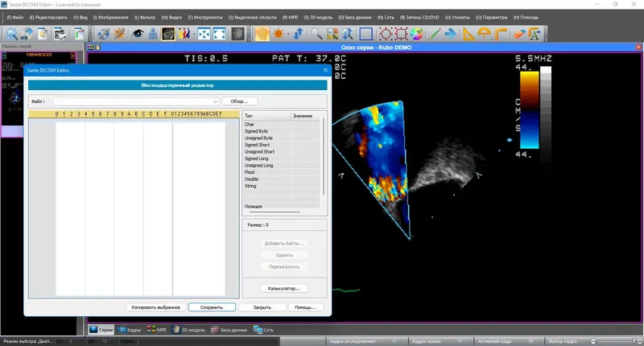Pick the eraser tool in toolbar

point(519,34)
